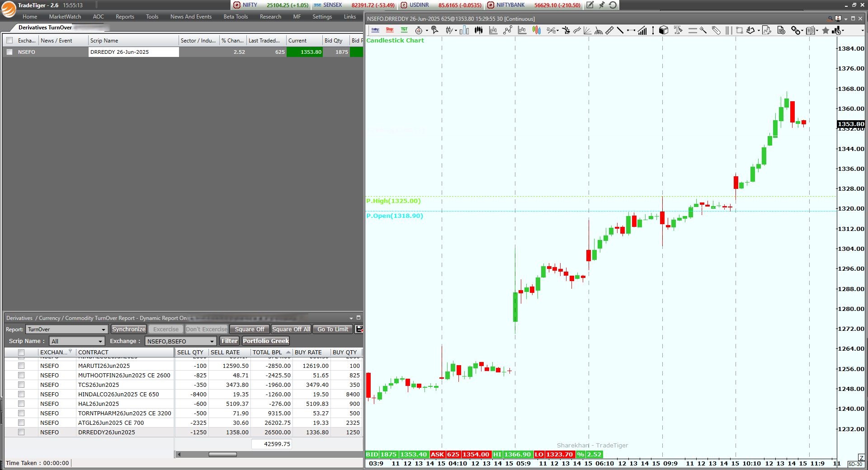Select the Derivatives TurnOver tab
This screenshot has width=868, height=470.
point(45,28)
